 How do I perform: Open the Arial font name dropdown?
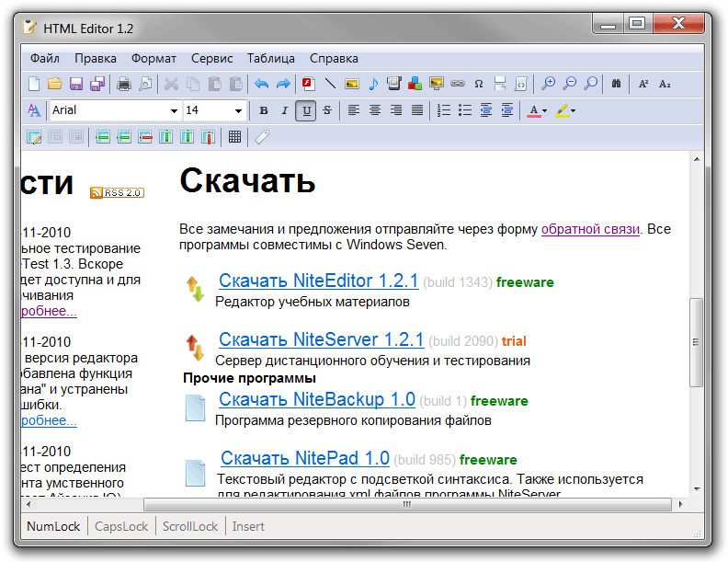tap(174, 110)
